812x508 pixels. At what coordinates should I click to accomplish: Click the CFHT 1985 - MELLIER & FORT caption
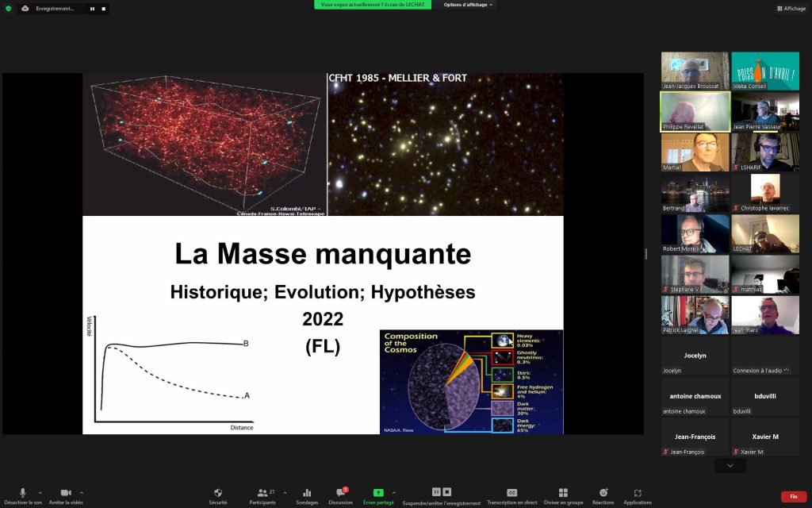(398, 79)
